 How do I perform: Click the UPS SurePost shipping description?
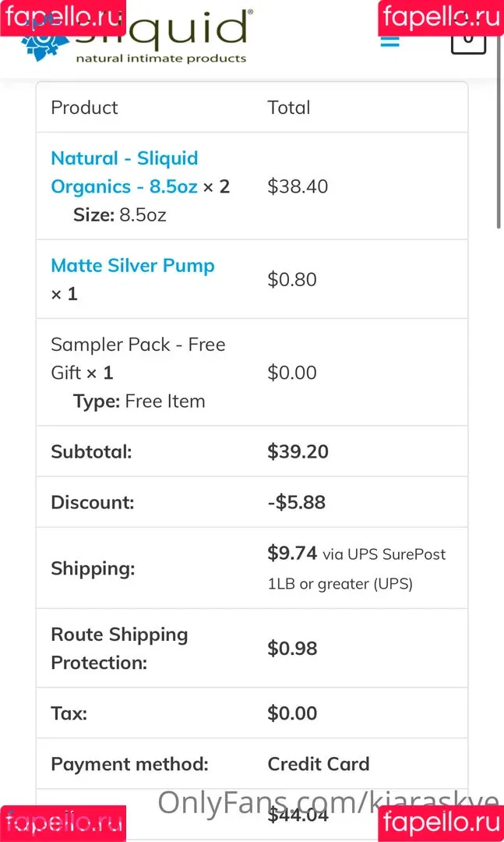(x=357, y=568)
